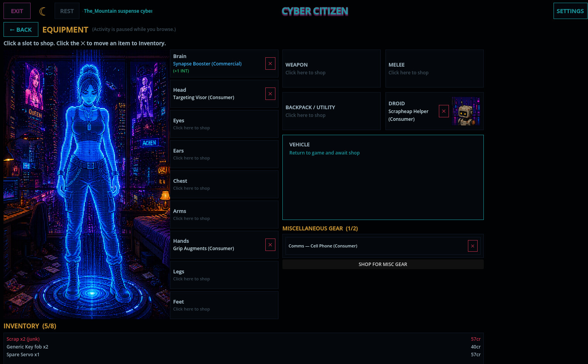The width and height of the screenshot is (588, 364).
Task: Toggle the crescent moon night mode icon
Action: pyautogui.click(x=43, y=11)
